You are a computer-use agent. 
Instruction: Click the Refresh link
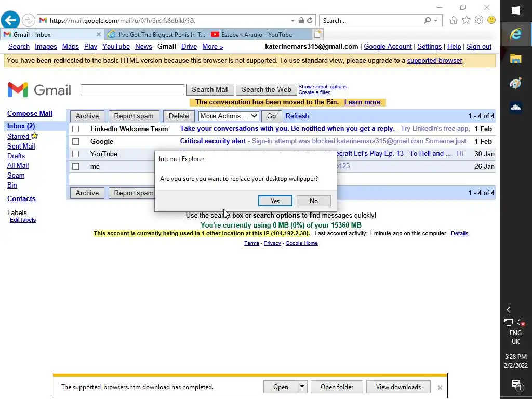(297, 116)
